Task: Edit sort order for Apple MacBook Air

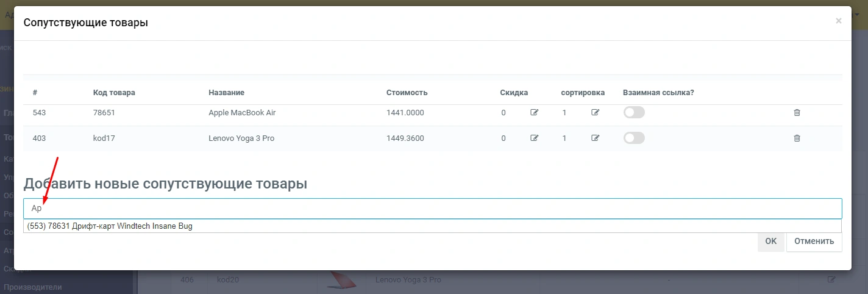Action: pos(596,113)
